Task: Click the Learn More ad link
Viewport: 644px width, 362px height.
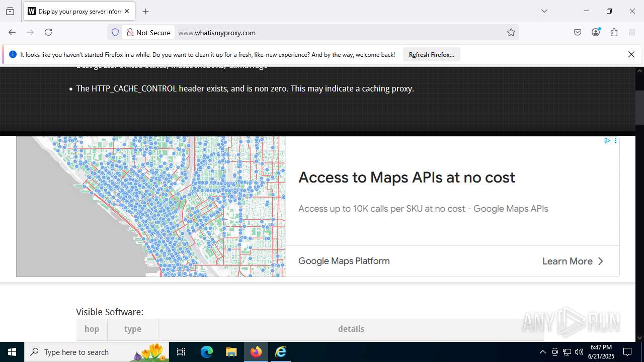Action: tap(573, 261)
